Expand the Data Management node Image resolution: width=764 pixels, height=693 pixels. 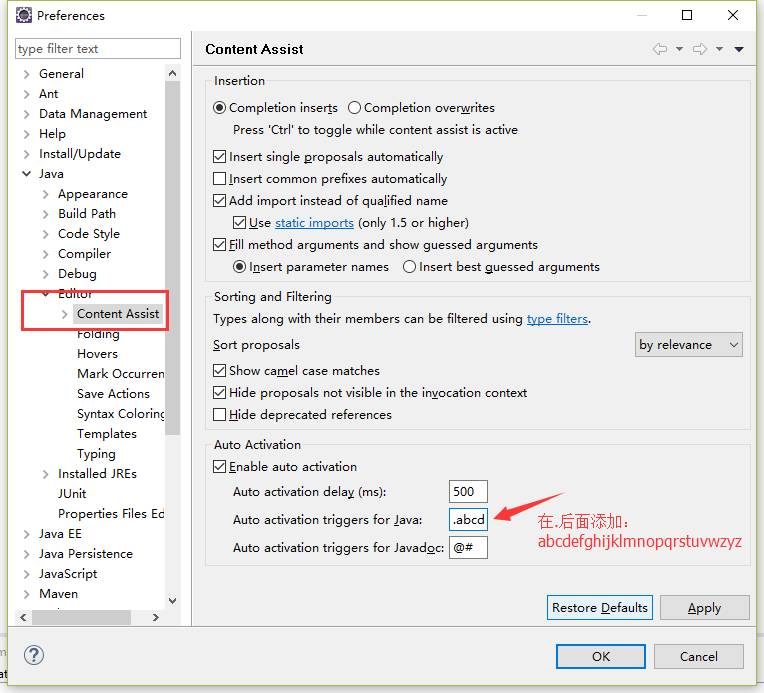[27, 114]
